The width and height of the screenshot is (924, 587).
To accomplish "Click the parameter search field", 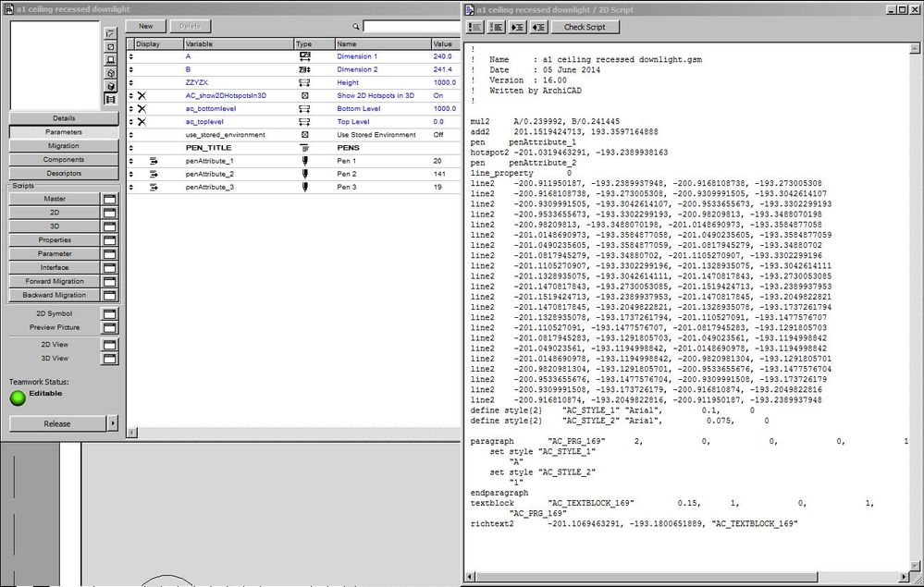I will [x=412, y=26].
